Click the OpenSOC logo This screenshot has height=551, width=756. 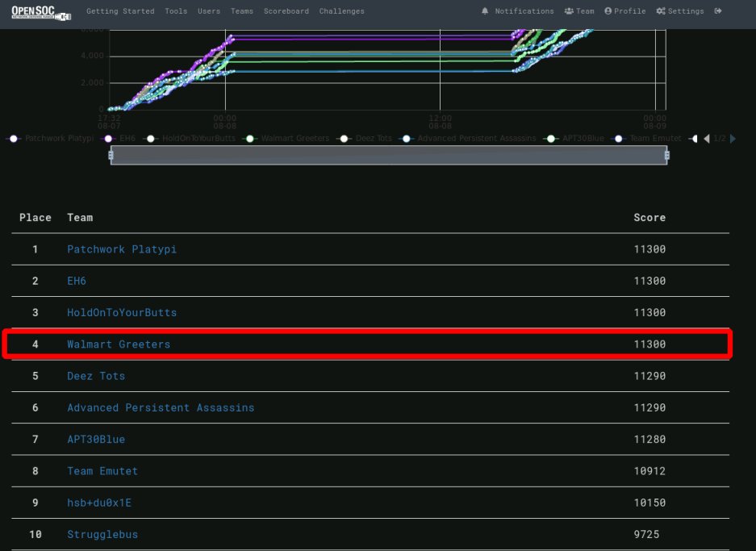[41, 13]
